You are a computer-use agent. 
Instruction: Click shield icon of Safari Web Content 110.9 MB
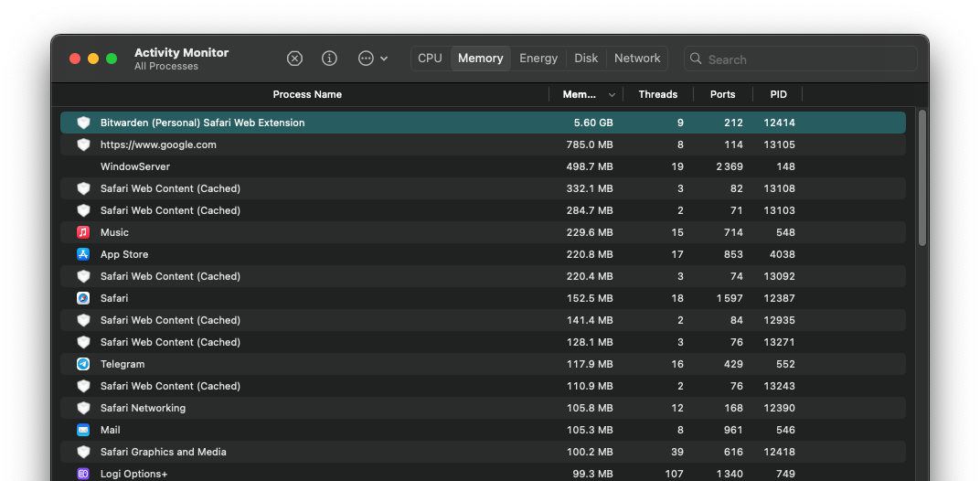83,386
